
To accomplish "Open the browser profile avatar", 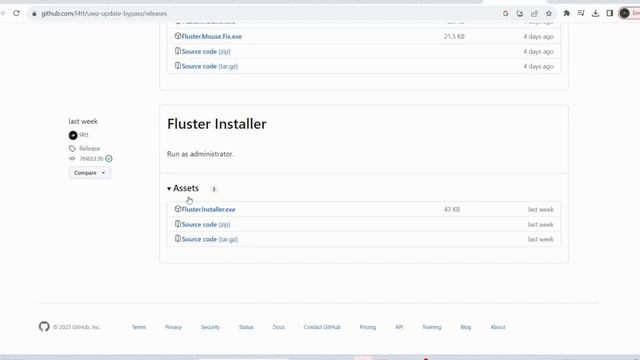I will point(624,13).
